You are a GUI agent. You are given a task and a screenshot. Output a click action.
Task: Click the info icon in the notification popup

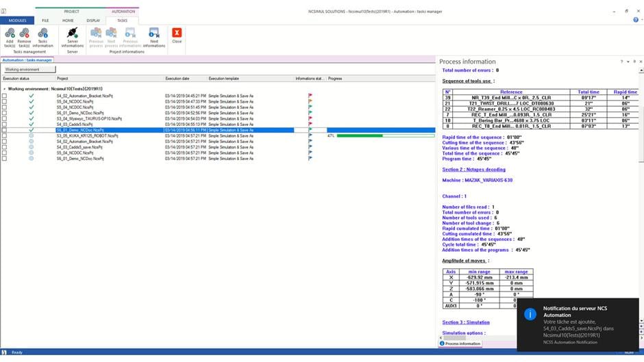point(530,314)
